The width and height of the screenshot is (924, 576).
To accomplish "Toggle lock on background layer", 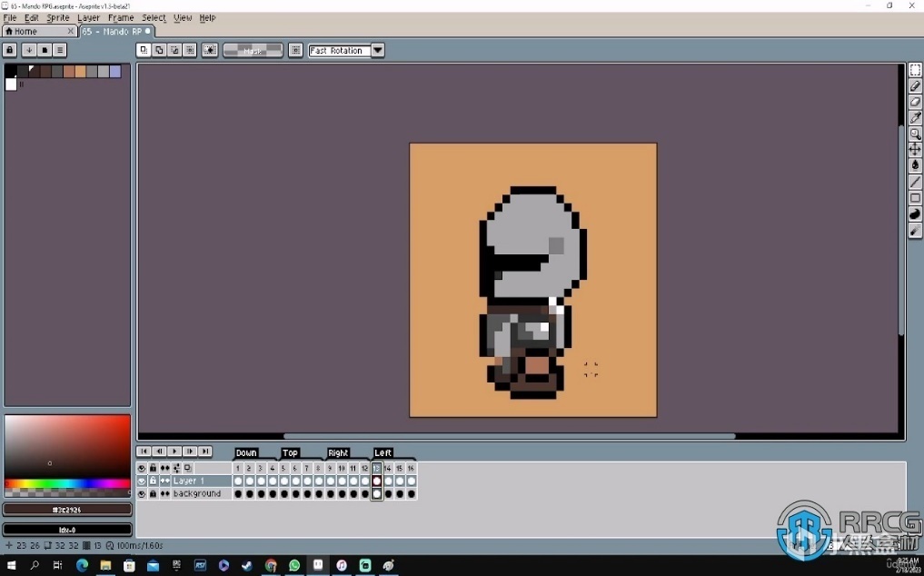I will [x=154, y=493].
